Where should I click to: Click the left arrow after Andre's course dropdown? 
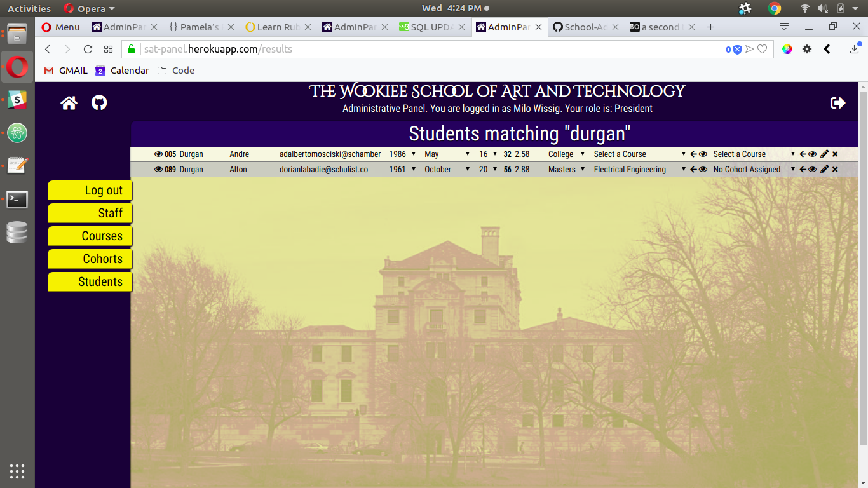coord(693,154)
